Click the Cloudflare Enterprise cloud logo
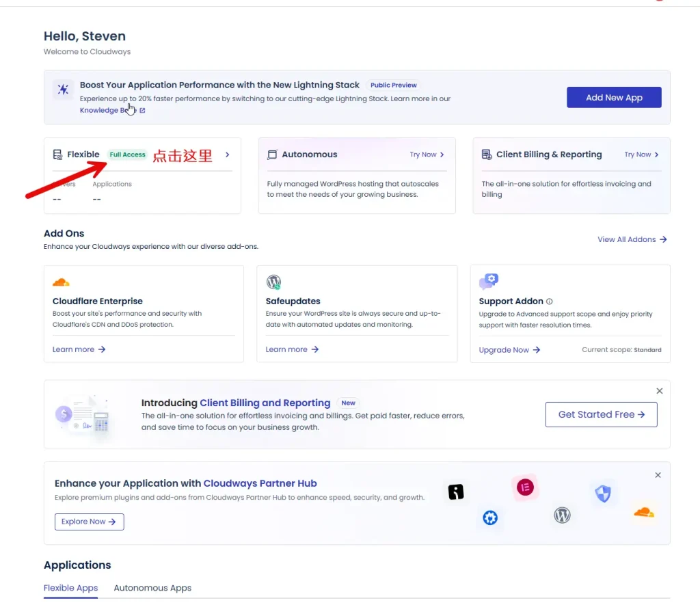 61,282
